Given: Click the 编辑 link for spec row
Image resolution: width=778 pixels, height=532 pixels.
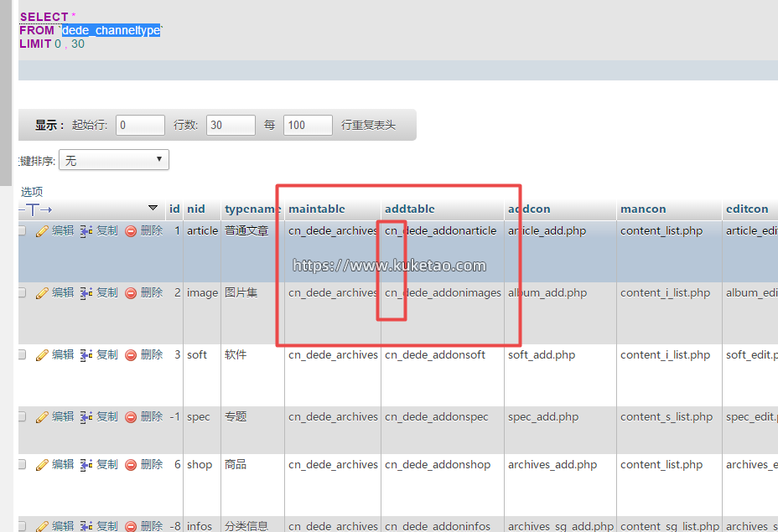Looking at the screenshot, I should click(x=63, y=416).
